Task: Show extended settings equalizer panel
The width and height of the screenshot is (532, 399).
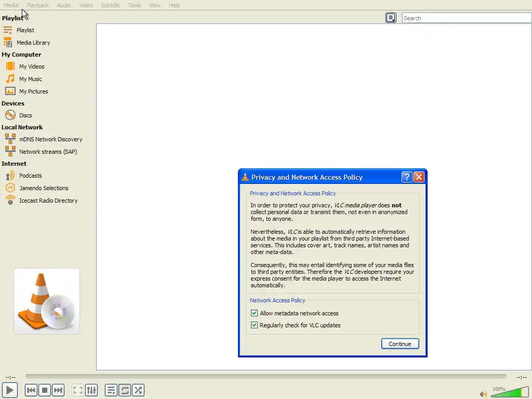Action: click(x=91, y=390)
